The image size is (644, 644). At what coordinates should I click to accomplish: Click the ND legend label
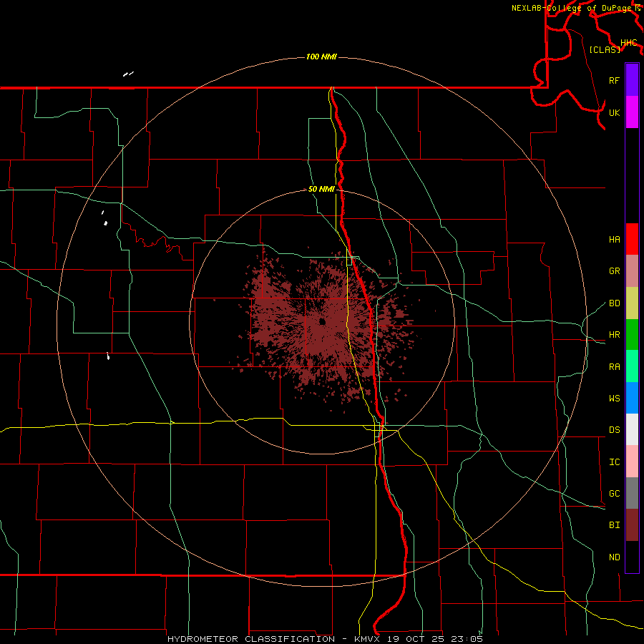pos(614,557)
